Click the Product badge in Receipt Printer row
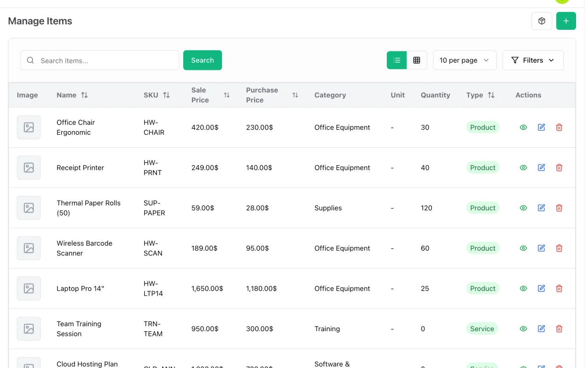This screenshot has height=368, width=588. pos(483,168)
